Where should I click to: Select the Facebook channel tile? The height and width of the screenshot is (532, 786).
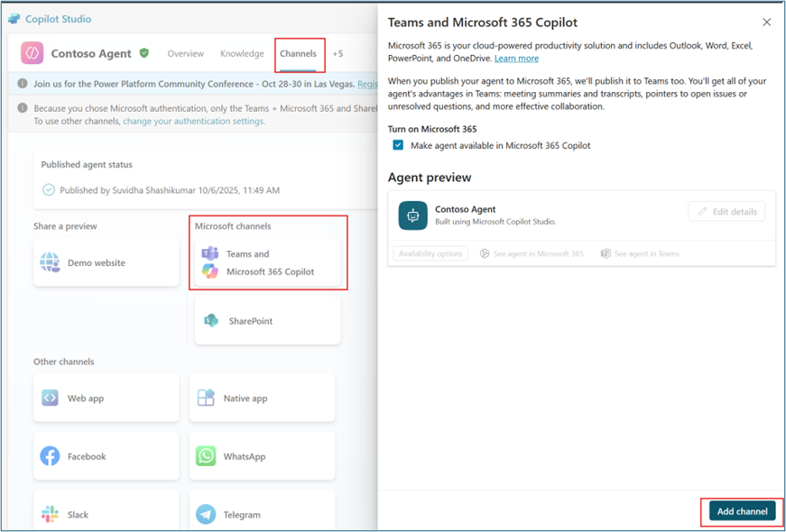pos(106,455)
